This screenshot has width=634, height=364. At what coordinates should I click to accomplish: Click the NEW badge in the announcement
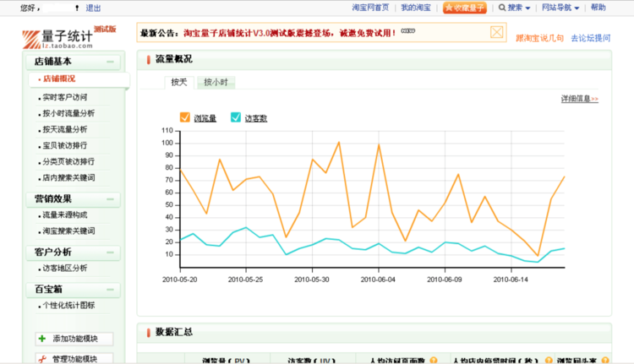[x=408, y=30]
